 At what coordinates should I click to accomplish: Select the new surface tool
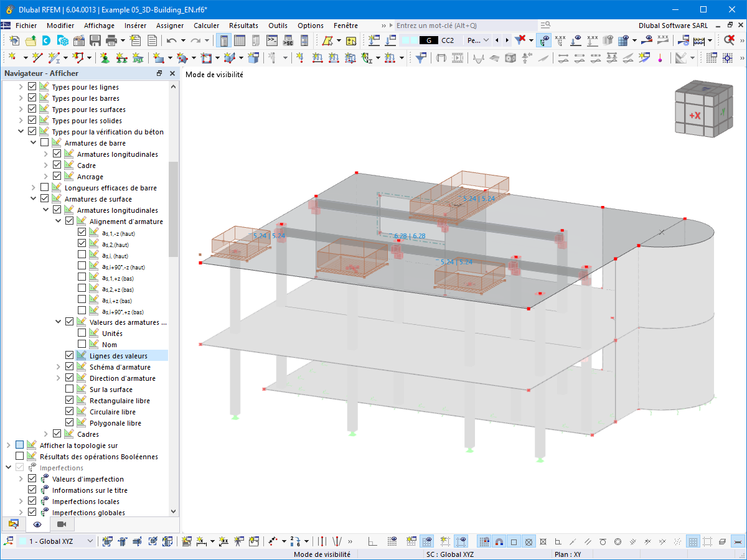159,58
